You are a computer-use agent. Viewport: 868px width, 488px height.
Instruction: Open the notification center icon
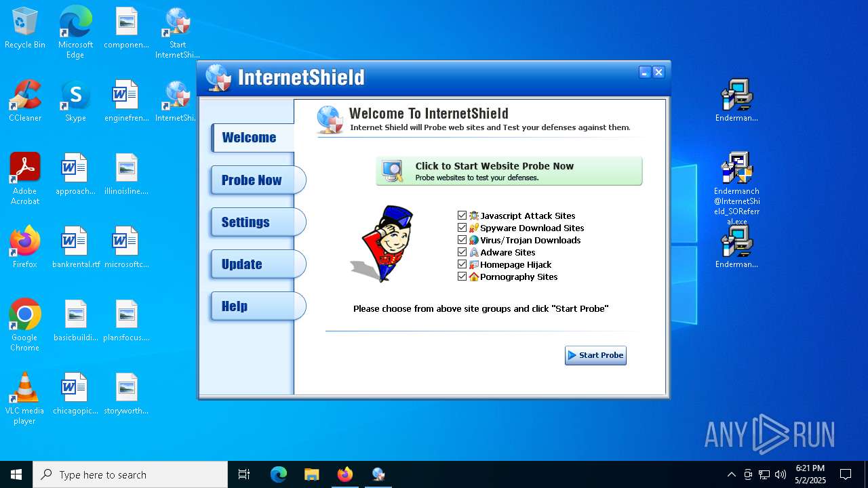tap(846, 474)
